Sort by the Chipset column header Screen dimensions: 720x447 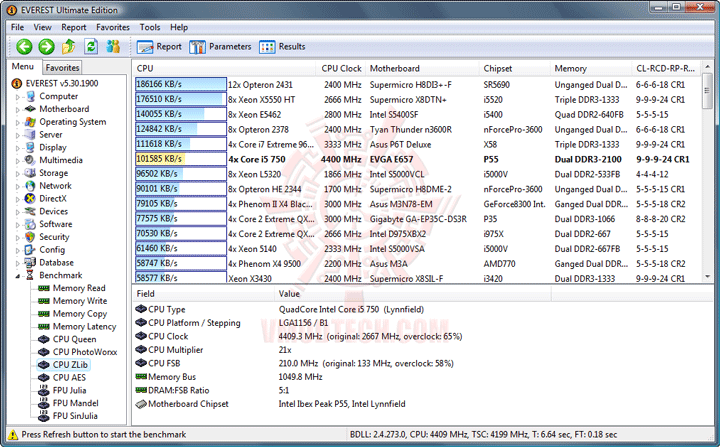(x=515, y=68)
